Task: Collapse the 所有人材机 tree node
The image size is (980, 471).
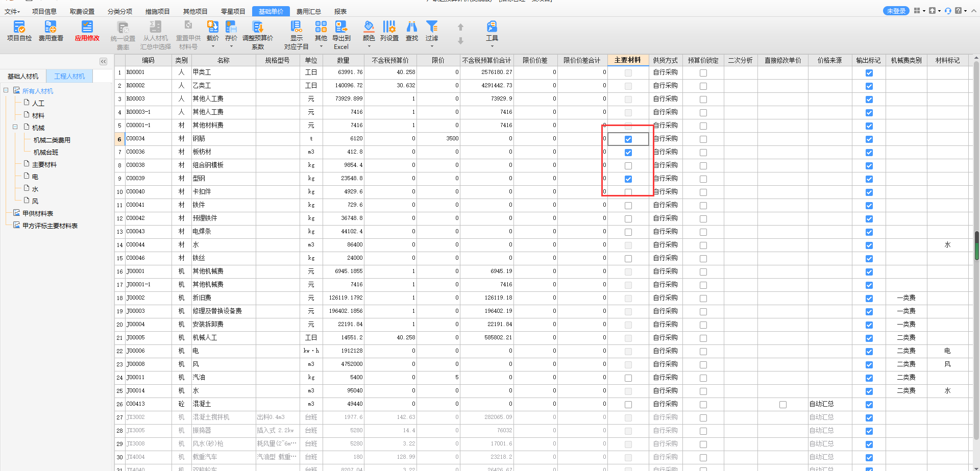Action: tap(6, 90)
